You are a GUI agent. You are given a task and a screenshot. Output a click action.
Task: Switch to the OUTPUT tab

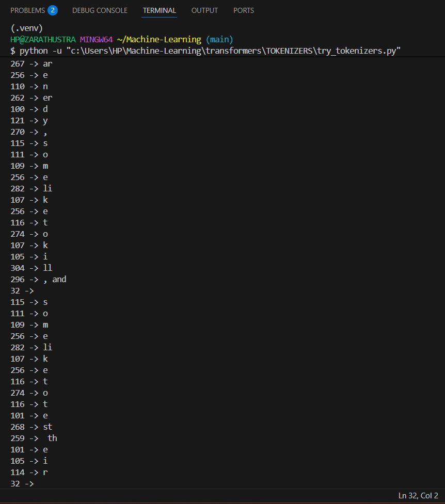[x=204, y=11]
